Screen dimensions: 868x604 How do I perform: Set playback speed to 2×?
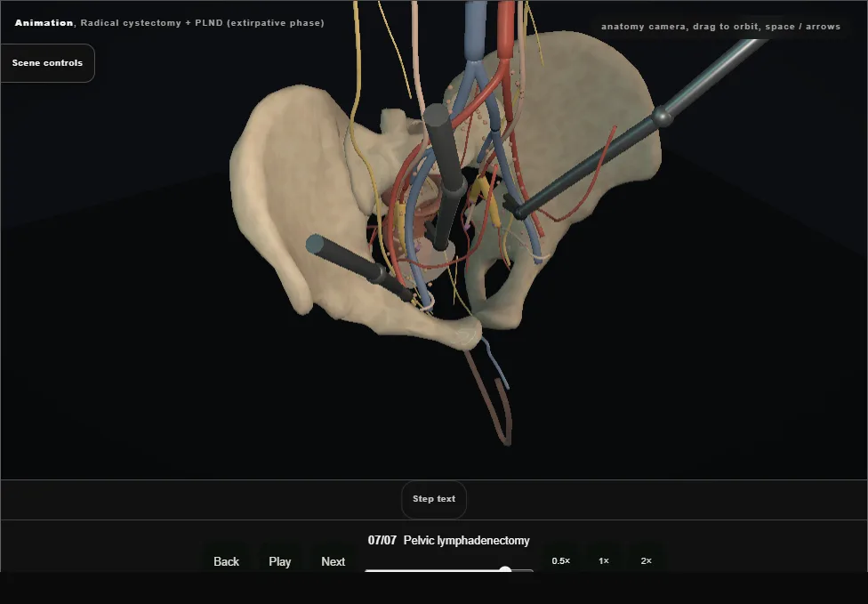point(646,560)
